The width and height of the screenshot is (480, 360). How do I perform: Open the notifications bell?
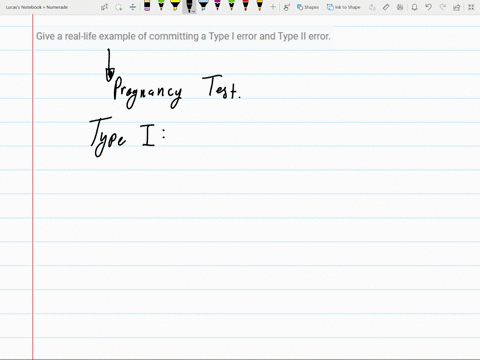pyautogui.click(x=414, y=7)
